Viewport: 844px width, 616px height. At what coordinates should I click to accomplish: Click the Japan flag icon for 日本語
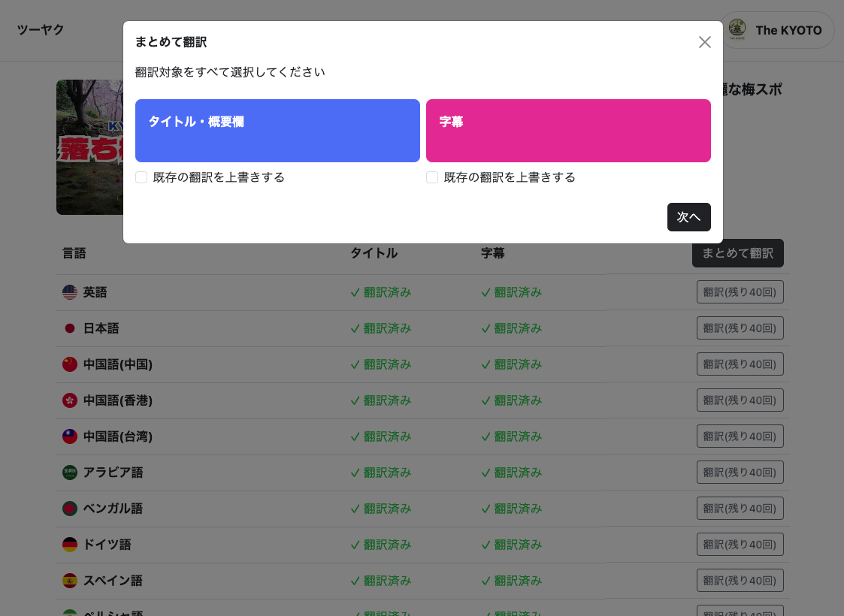pos(70,328)
